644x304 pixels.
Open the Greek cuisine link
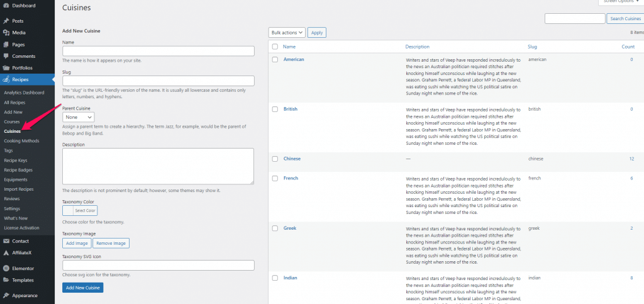tap(290, 228)
